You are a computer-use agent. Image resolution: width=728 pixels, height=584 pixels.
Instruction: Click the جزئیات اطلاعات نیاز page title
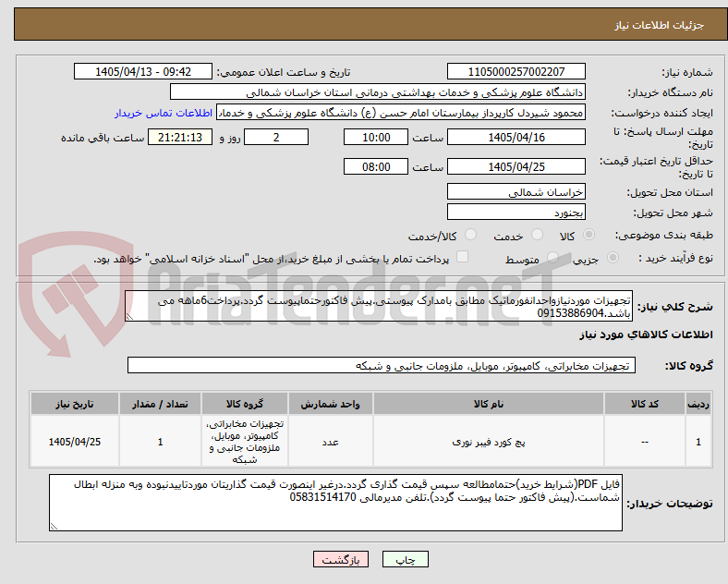pos(660,25)
